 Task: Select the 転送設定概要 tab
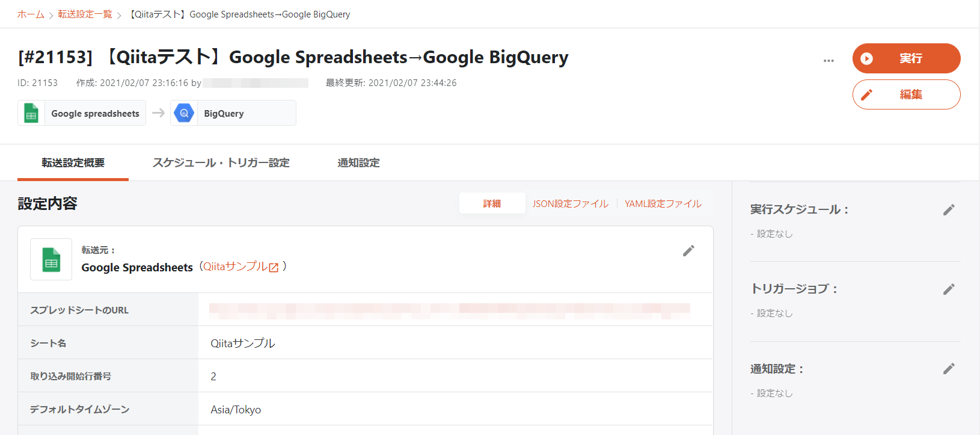[x=73, y=162]
